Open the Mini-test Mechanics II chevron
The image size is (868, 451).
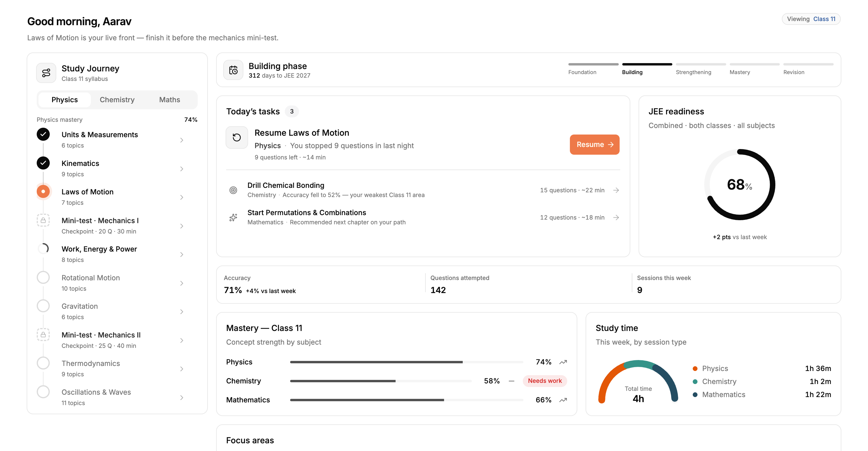click(181, 340)
